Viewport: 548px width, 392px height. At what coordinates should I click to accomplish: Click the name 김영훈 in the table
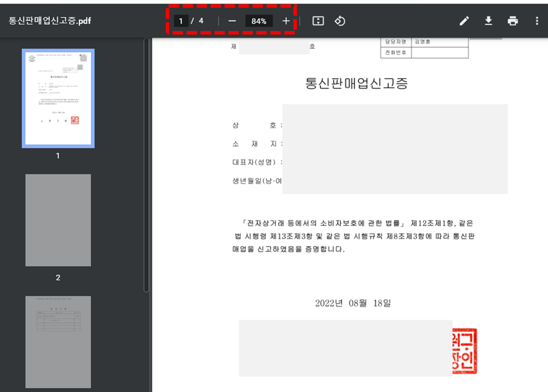pos(423,42)
